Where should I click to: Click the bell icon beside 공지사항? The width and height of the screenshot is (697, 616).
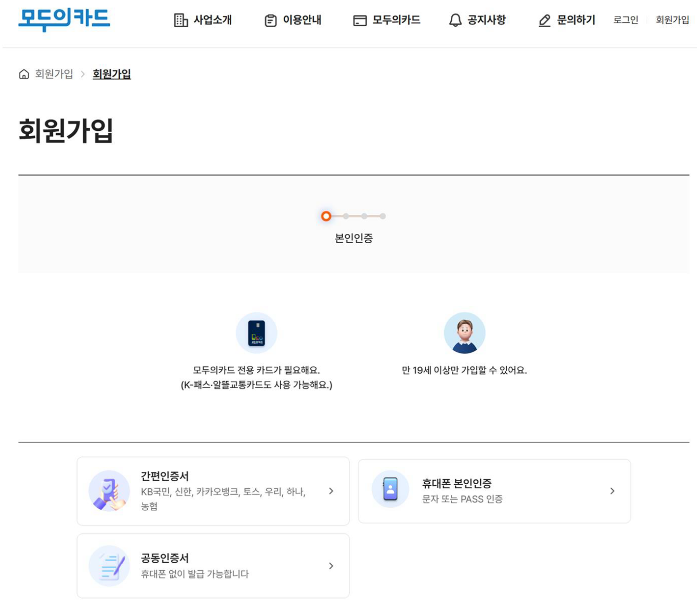pos(455,21)
